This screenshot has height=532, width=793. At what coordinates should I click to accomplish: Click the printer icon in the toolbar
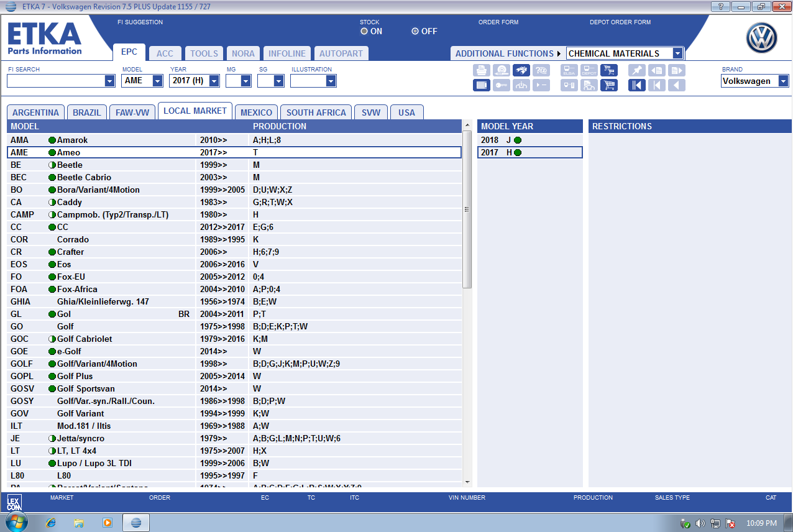tap(482, 70)
